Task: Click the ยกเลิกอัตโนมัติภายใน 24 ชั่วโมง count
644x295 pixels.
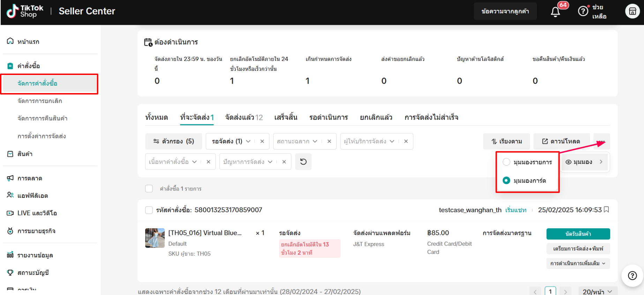Action: (232, 81)
